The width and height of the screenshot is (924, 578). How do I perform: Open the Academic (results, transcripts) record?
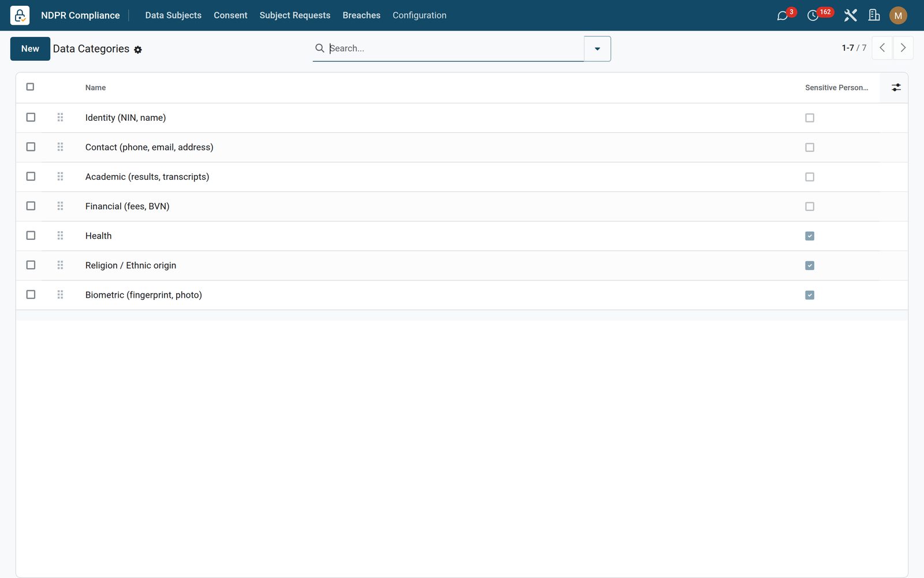point(147,177)
